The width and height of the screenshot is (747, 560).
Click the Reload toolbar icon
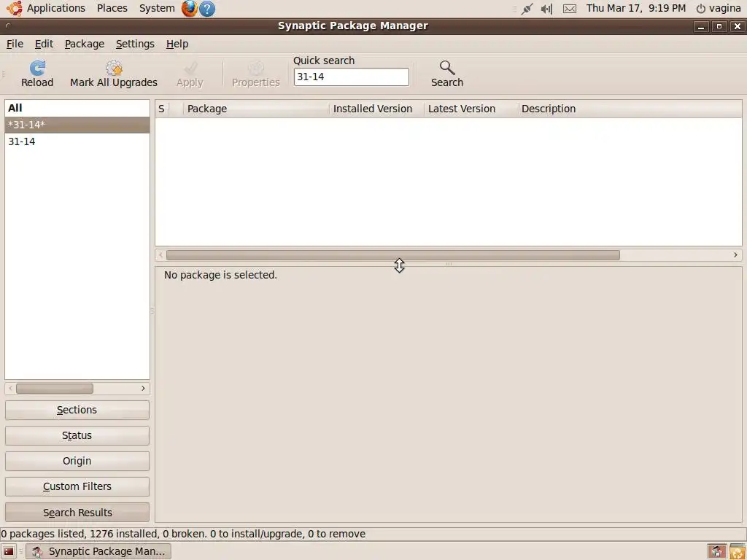tap(37, 68)
